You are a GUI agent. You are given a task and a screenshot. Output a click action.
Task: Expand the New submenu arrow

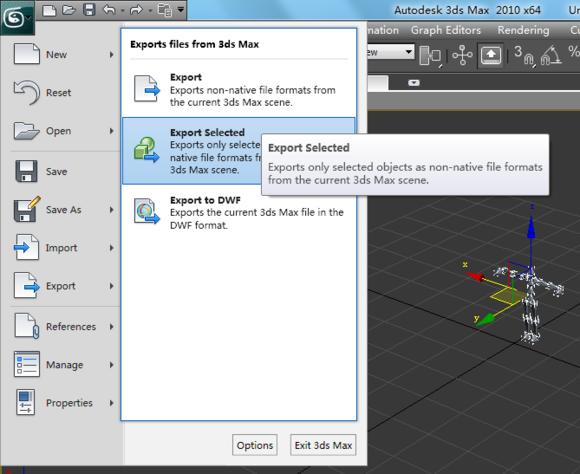point(111,55)
